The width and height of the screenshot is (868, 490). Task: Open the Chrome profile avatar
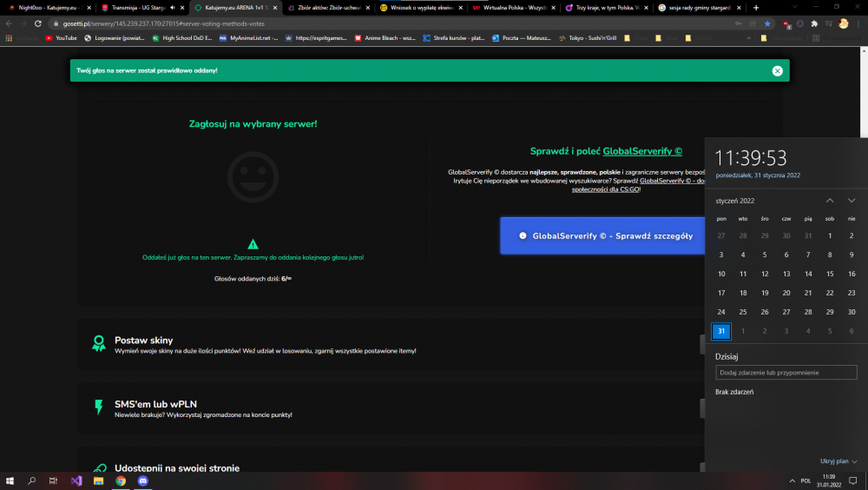[843, 23]
